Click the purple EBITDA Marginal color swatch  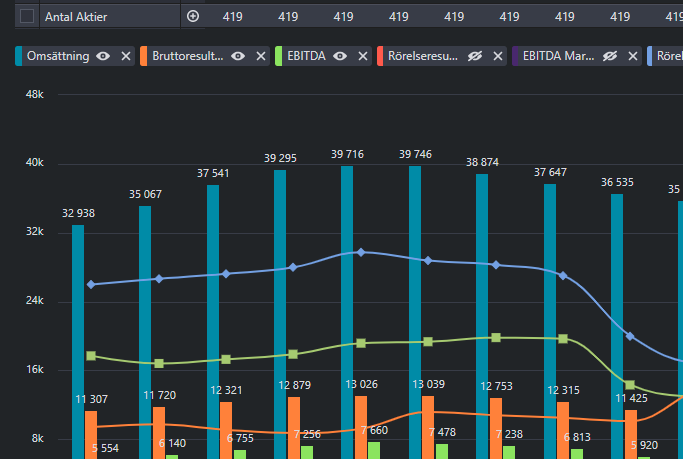point(515,56)
